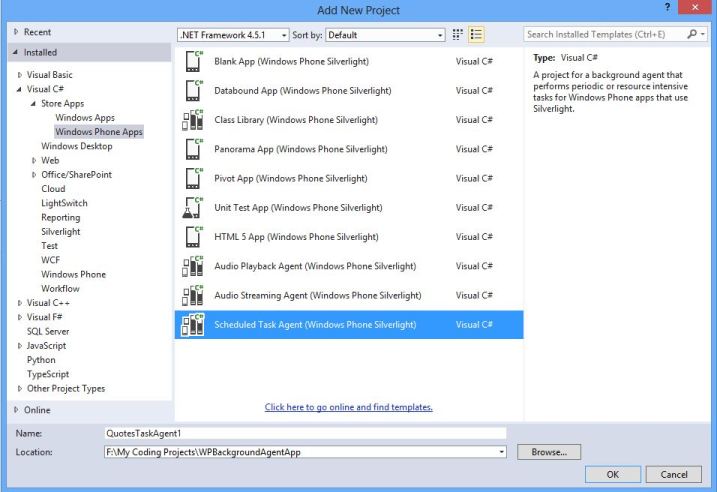This screenshot has height=492, width=717.
Task: Click the Panorama App template icon
Action: (x=193, y=149)
